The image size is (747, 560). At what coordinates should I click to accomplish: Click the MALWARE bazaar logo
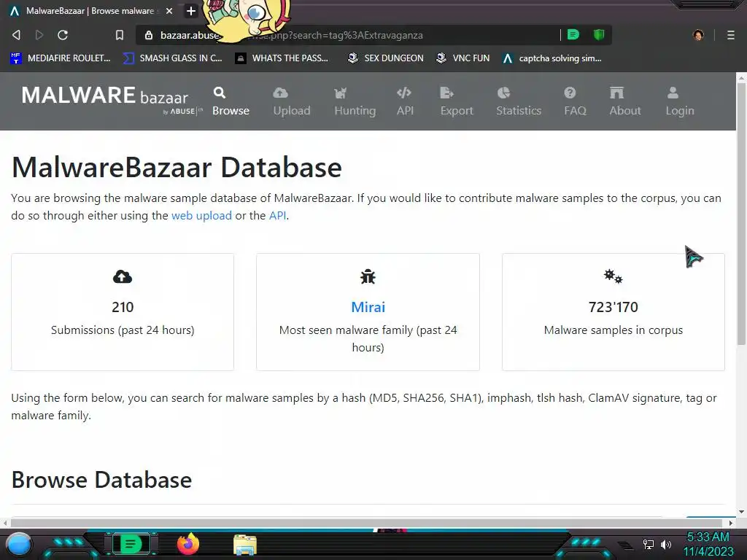coord(112,99)
